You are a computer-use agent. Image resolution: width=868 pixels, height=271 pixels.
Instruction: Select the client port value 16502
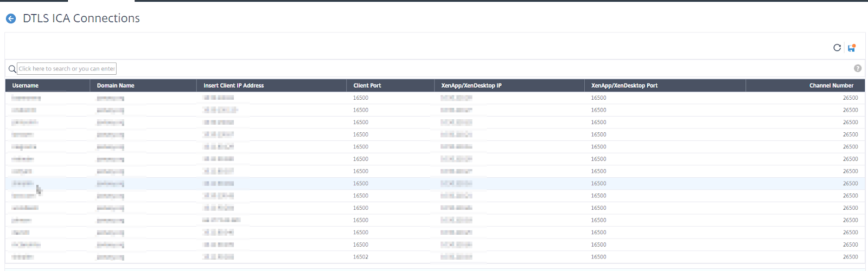pyautogui.click(x=361, y=257)
